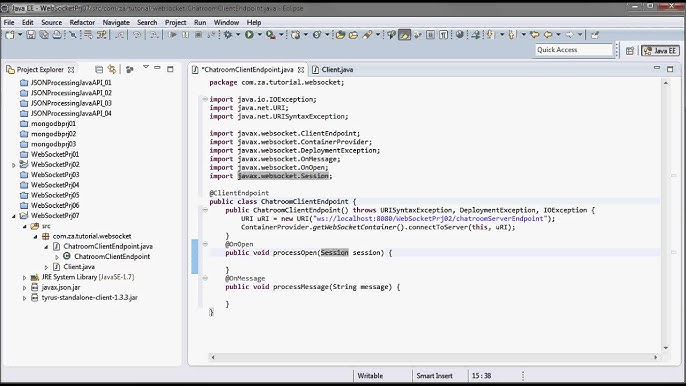The width and height of the screenshot is (686, 386).
Task: Open the Open Perspective icon
Action: [630, 51]
